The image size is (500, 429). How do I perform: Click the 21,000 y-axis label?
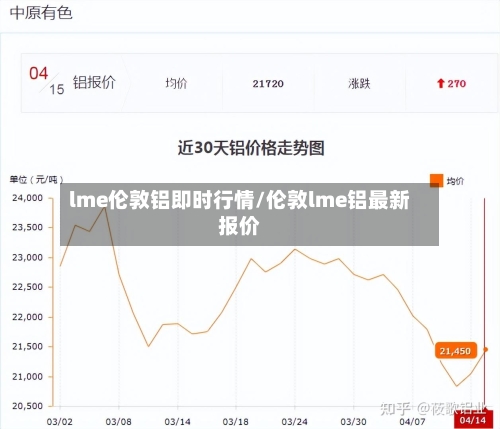pos(28,377)
